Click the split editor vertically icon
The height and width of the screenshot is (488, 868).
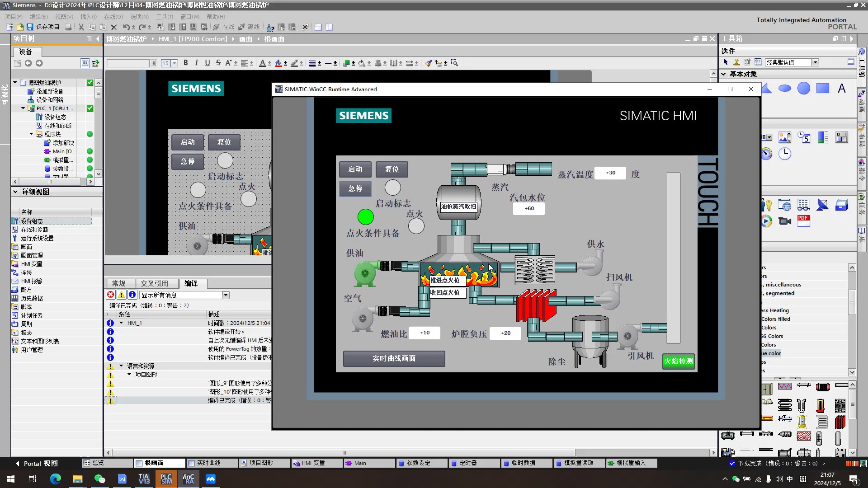329,27
